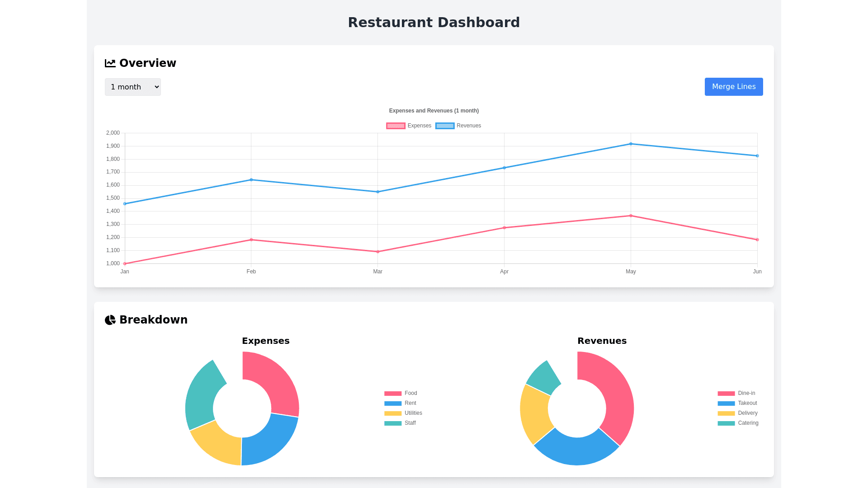Click the Overview chart-line icon
868x488 pixels.
pos(110,63)
